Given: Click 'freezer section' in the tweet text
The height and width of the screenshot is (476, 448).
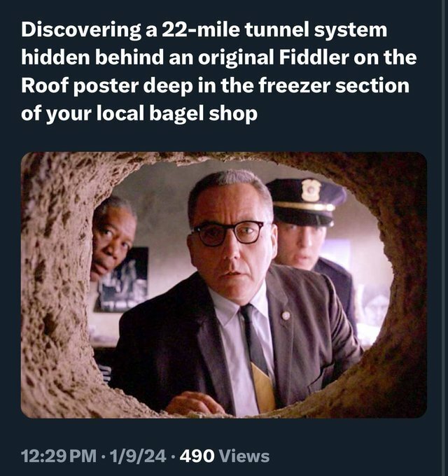Looking at the screenshot, I should pyautogui.click(x=334, y=86).
